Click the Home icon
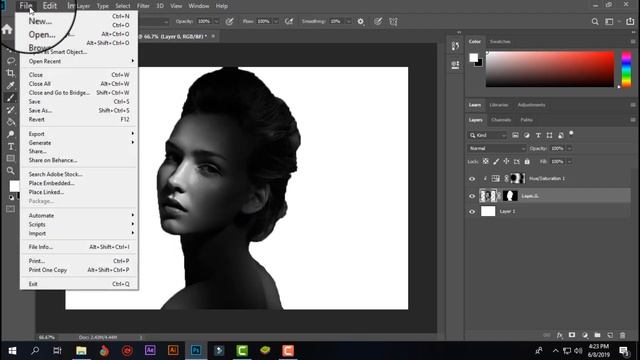The image size is (640, 360). (x=7, y=29)
